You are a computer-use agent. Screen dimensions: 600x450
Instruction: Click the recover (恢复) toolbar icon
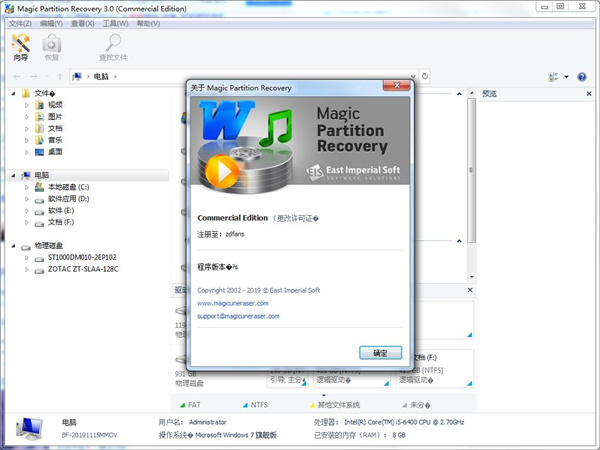click(52, 47)
